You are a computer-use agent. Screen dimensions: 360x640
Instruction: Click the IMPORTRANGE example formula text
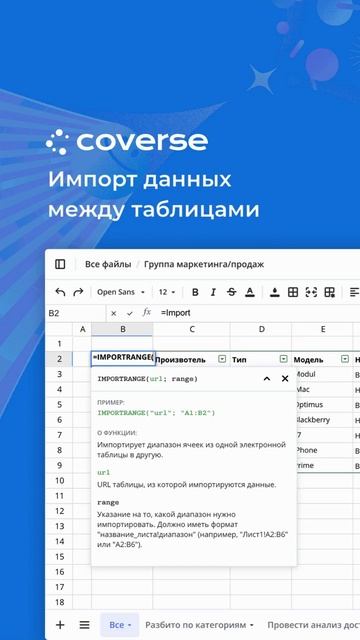156,413
